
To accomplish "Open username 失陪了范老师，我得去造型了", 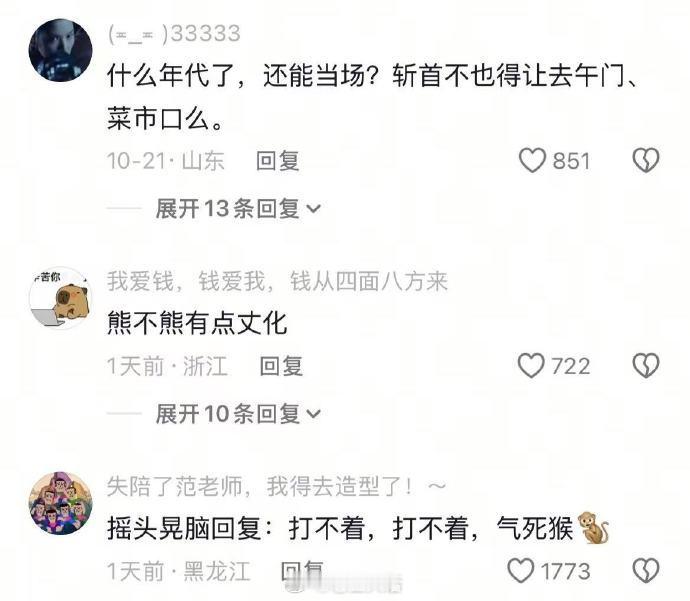I will click(276, 486).
